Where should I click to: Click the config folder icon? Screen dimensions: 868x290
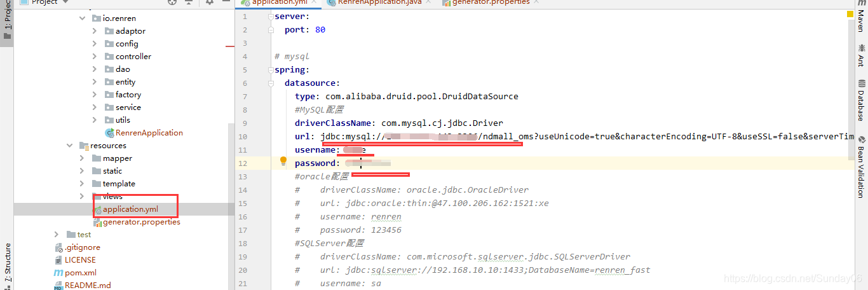[109, 44]
